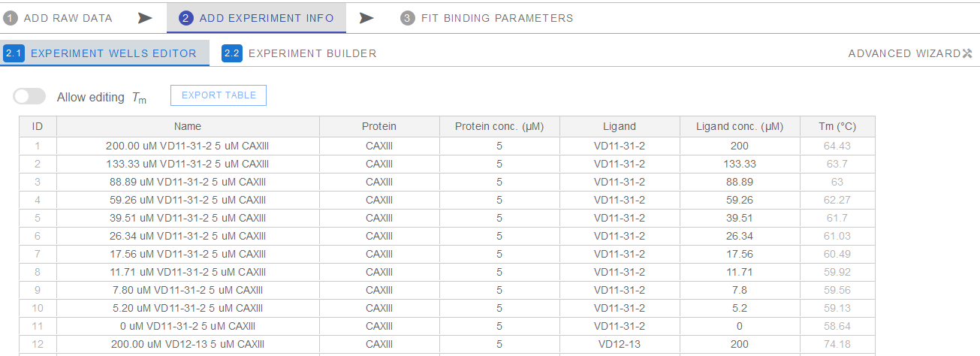This screenshot has height=356, width=980.
Task: Click the Tm (°C) column header
Action: pyautogui.click(x=837, y=127)
